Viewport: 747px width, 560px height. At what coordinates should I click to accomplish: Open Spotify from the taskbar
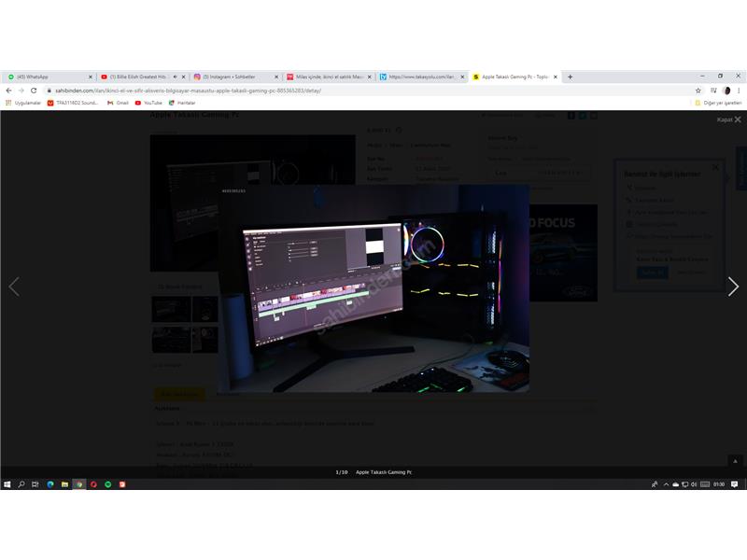point(108,484)
